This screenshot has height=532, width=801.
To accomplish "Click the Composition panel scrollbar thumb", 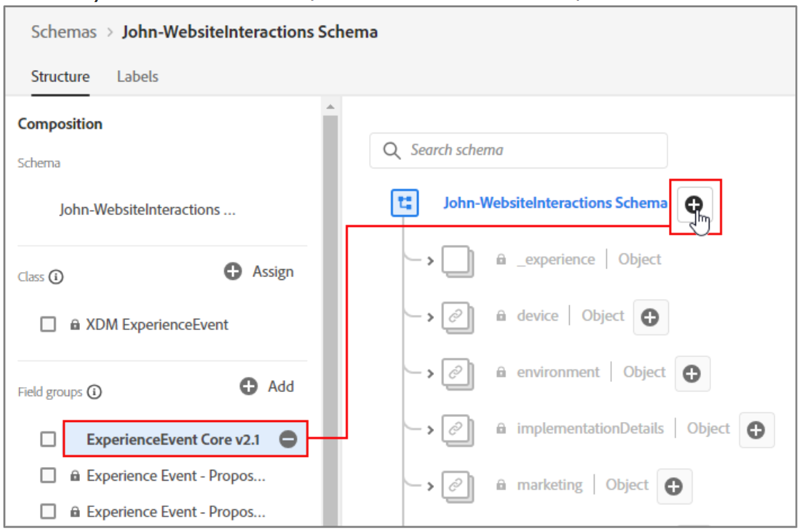I will tap(331, 321).
